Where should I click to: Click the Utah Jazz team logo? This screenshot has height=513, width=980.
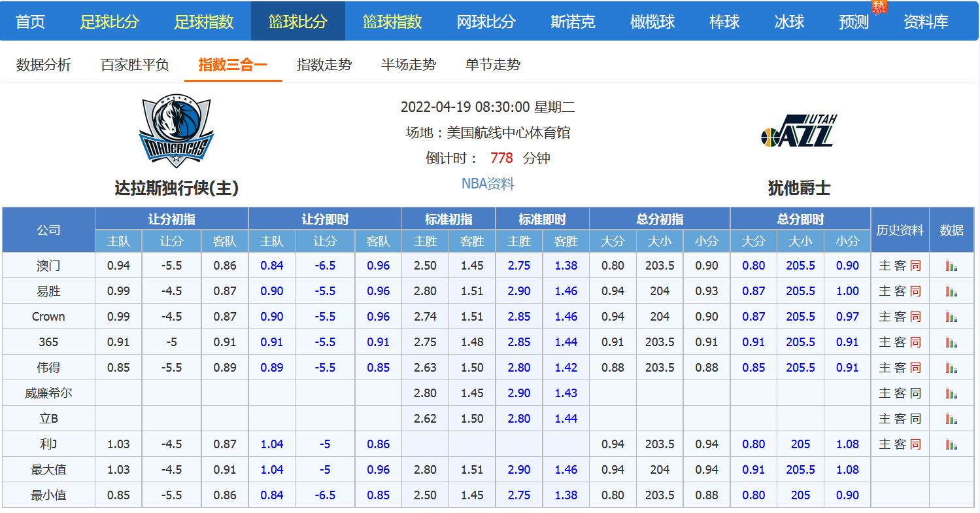[799, 132]
